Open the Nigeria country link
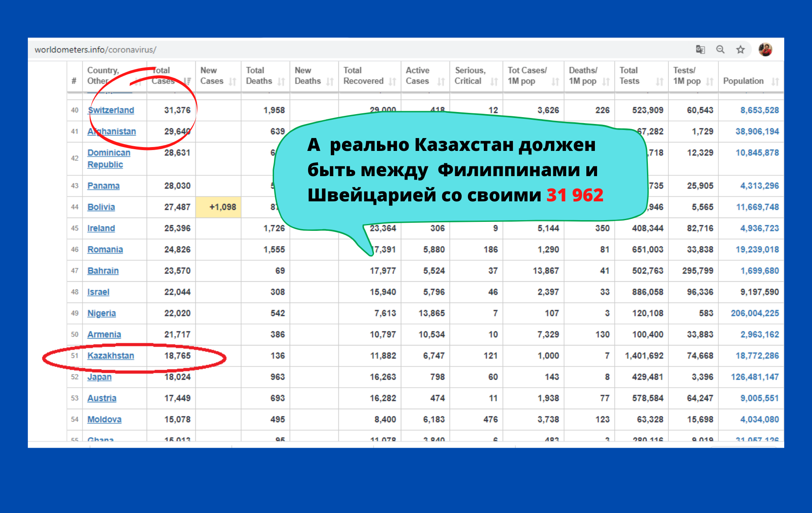 click(101, 313)
